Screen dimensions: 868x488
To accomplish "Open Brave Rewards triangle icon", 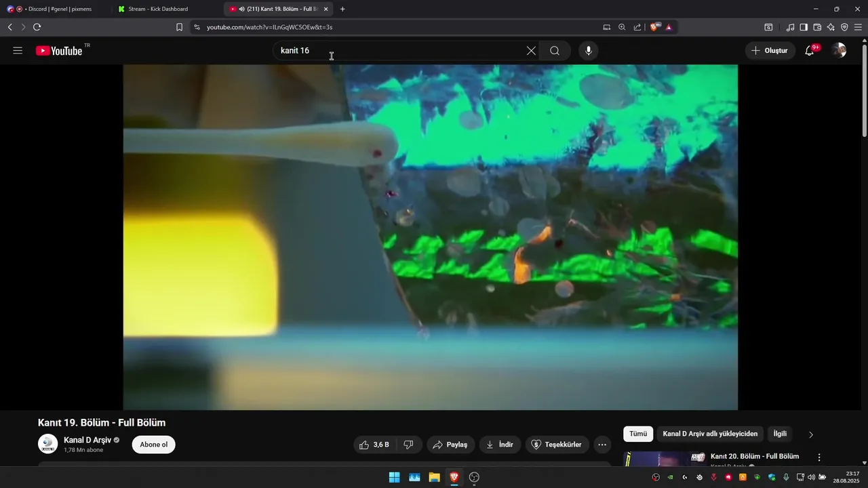I will click(x=669, y=27).
